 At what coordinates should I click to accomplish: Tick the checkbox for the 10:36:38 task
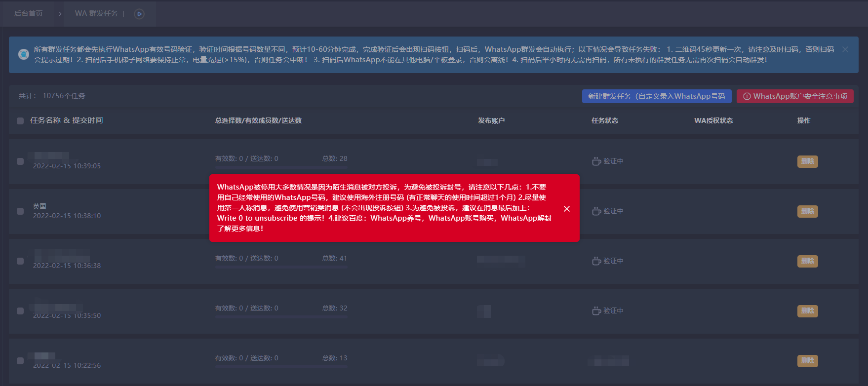pos(20,261)
